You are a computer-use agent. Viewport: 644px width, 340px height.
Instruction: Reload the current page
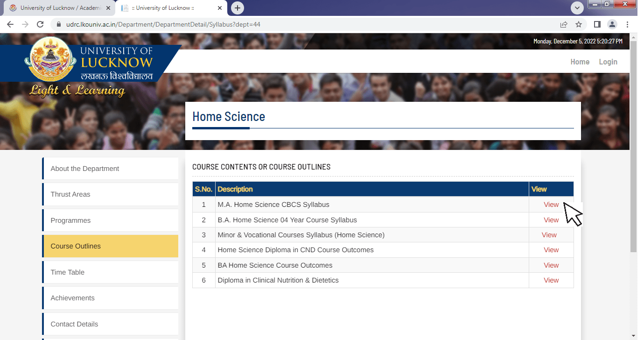[x=40, y=24]
